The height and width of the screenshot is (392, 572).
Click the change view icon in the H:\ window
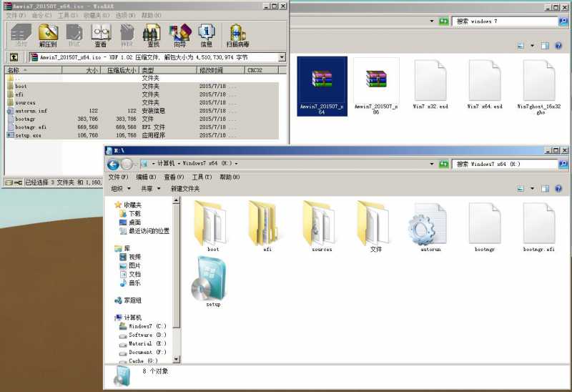click(521, 188)
